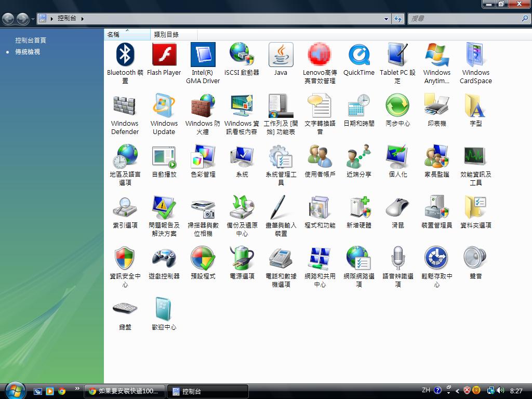Open 備份及還原中心
532x399 pixels.
pos(242,216)
